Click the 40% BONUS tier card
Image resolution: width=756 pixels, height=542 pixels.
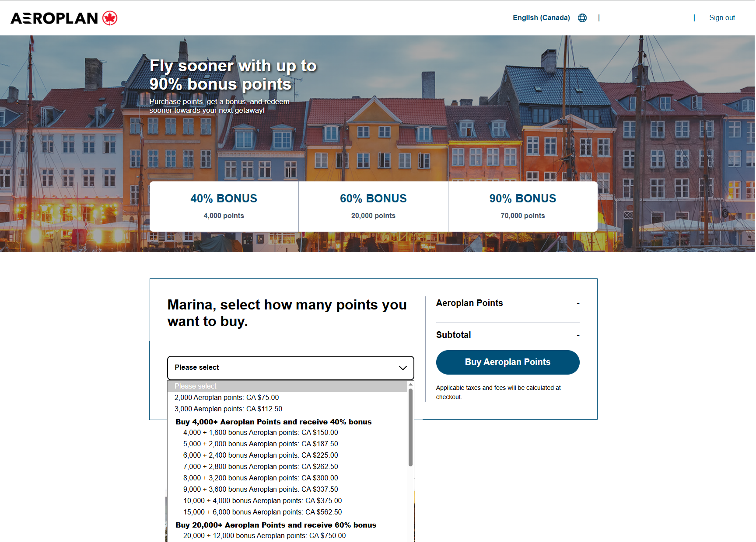[x=224, y=206]
